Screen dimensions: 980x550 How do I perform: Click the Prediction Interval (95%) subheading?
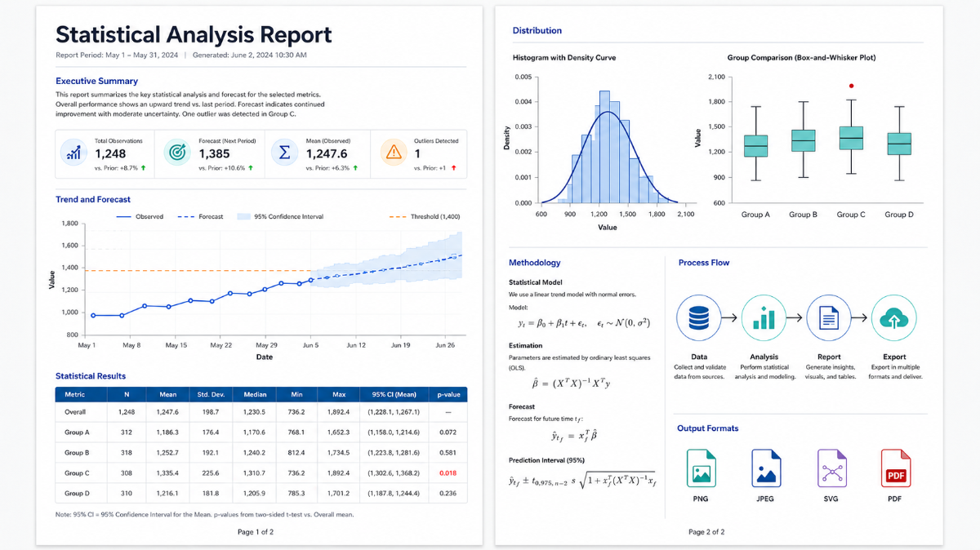(546, 461)
